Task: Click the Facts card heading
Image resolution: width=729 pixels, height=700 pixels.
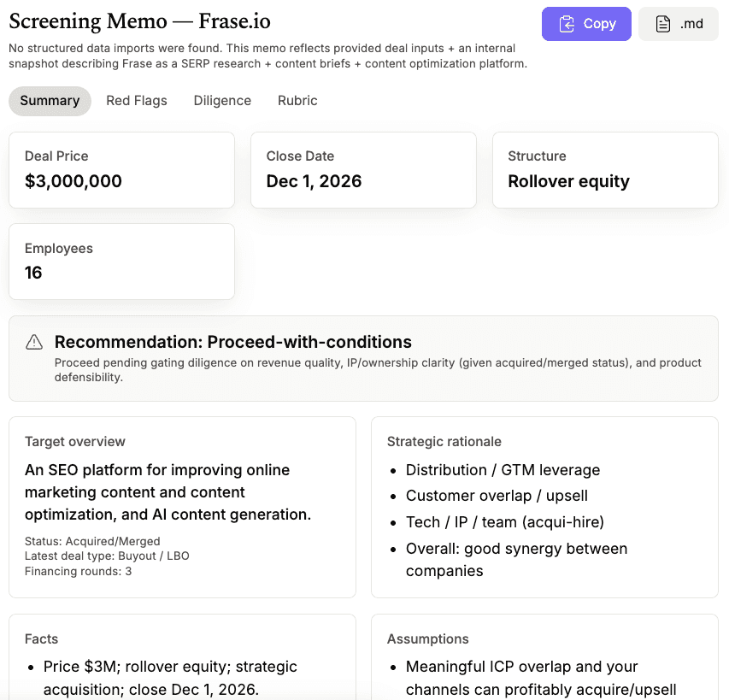Action: 42,639
